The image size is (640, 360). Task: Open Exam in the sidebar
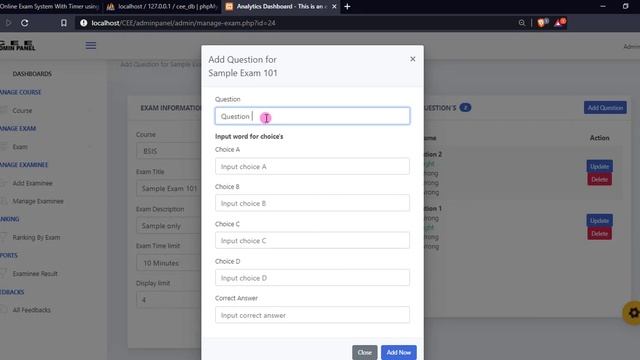[x=20, y=147]
